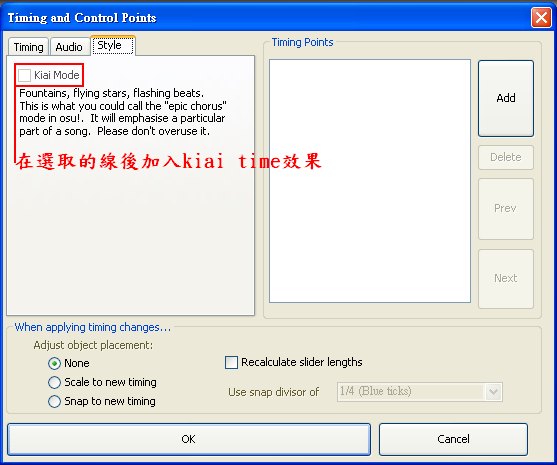The height and width of the screenshot is (465, 557).
Task: Choose Snap to new timing option
Action: coord(54,402)
